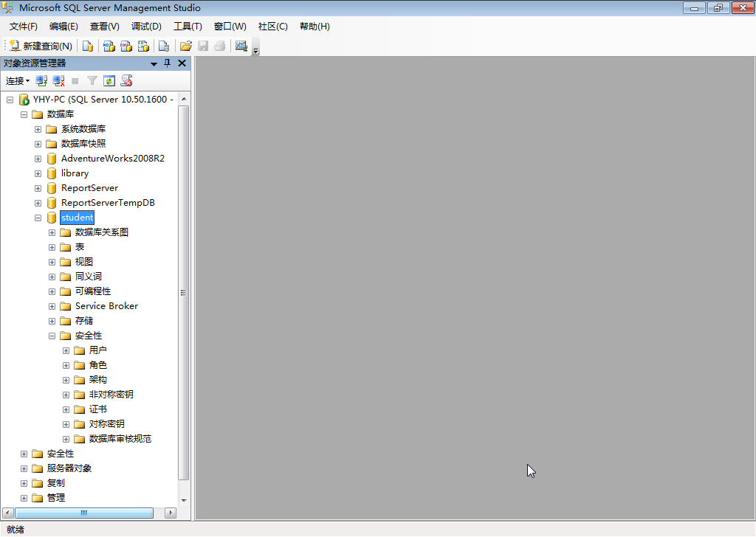Click the library database cylinder icon

pos(52,173)
